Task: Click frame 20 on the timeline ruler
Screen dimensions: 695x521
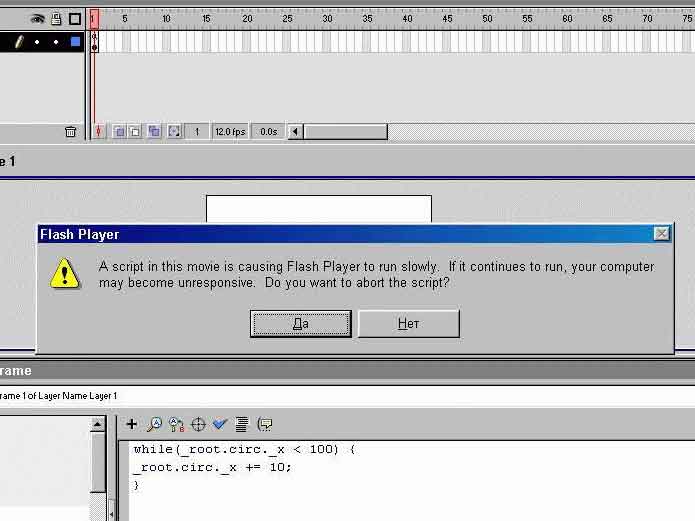Action: pos(247,19)
